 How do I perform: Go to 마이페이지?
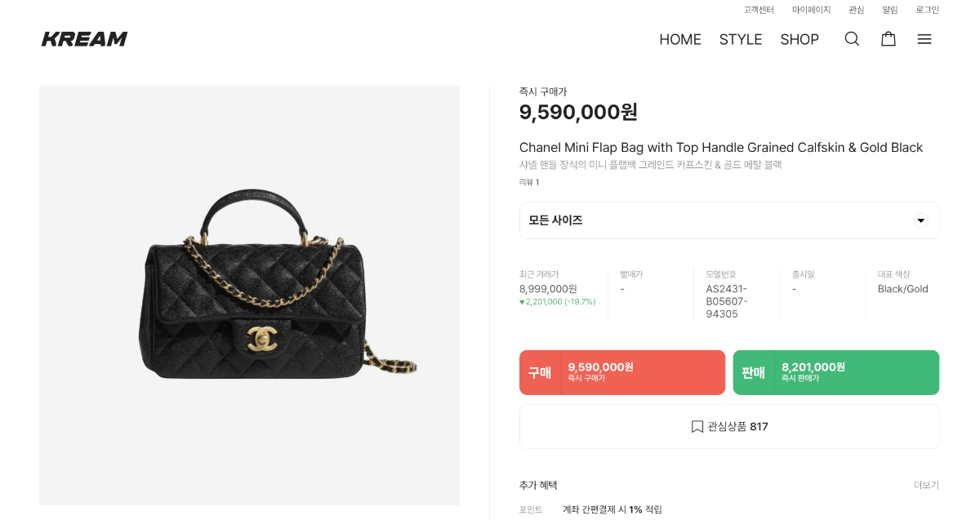811,10
